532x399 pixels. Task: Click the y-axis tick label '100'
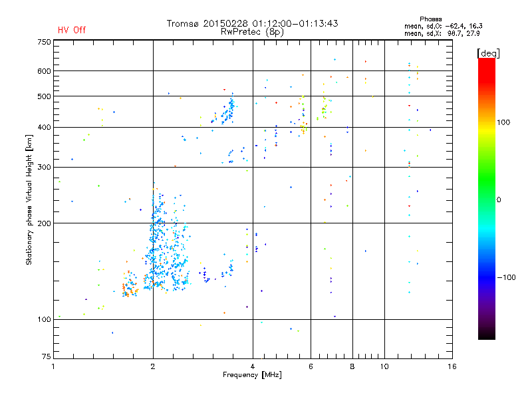(44, 320)
